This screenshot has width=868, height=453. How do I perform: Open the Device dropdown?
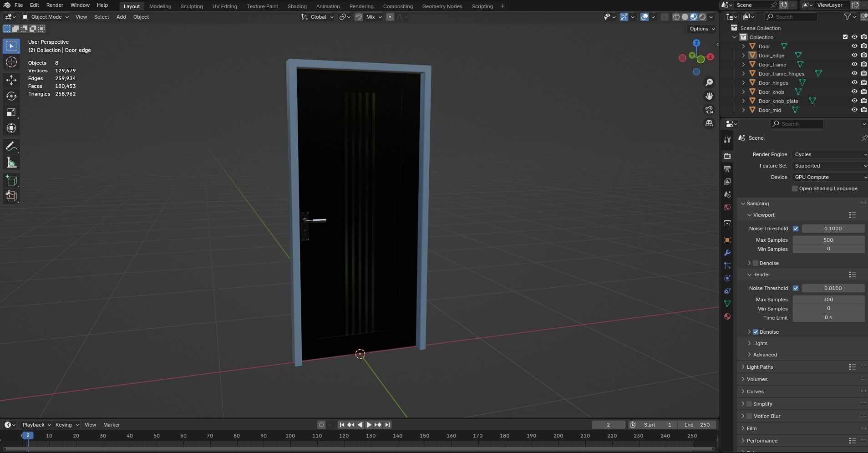tap(829, 177)
